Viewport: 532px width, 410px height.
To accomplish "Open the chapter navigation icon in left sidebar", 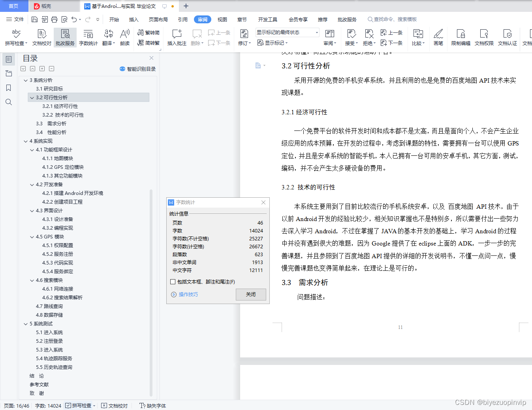I will tap(9, 74).
